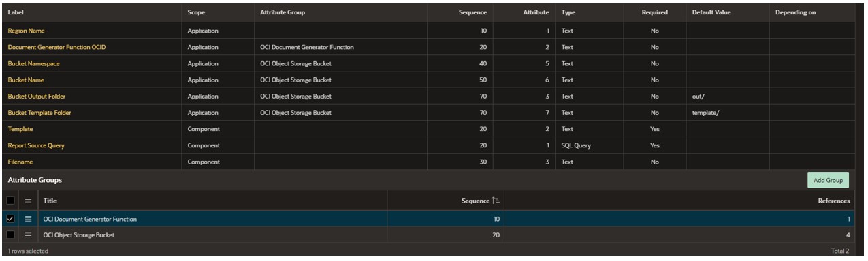
Task: Open the Template attribute link
Action: pos(20,129)
